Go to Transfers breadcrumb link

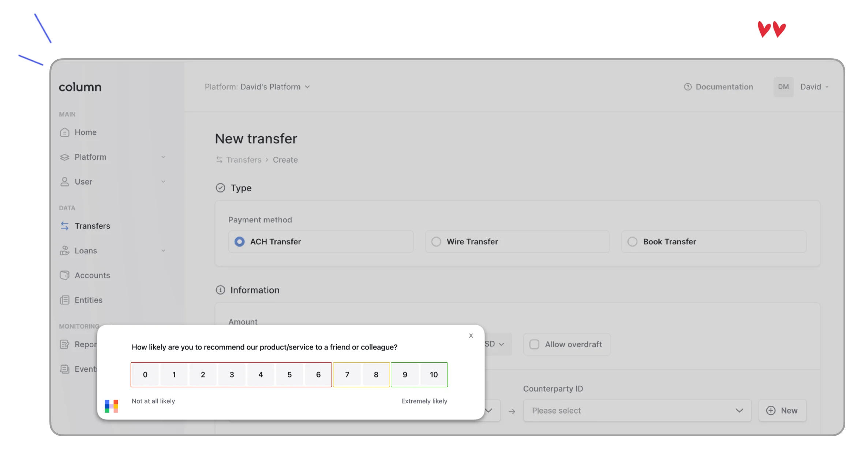pyautogui.click(x=244, y=160)
